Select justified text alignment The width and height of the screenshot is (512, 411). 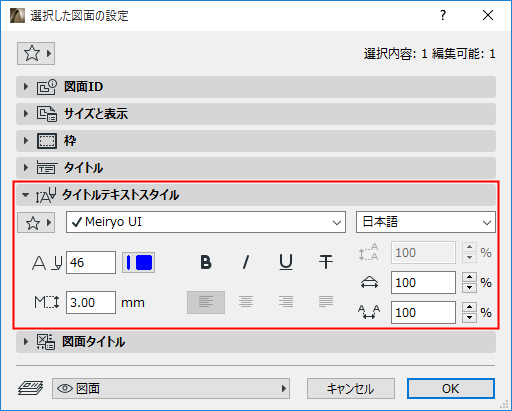pos(326,302)
